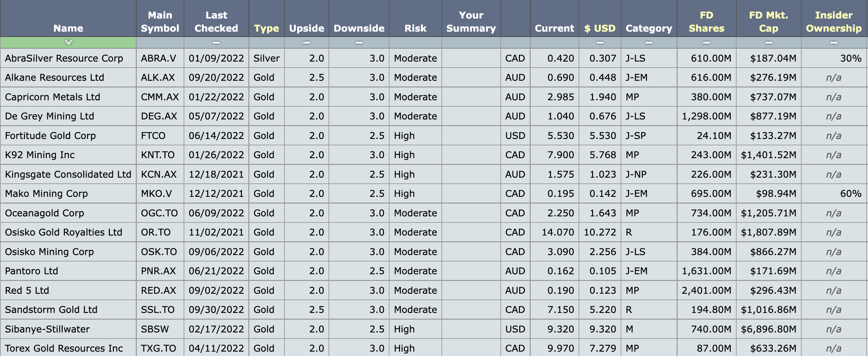Select the Kingsgate Consolidated Ltd name cell

tap(68, 174)
